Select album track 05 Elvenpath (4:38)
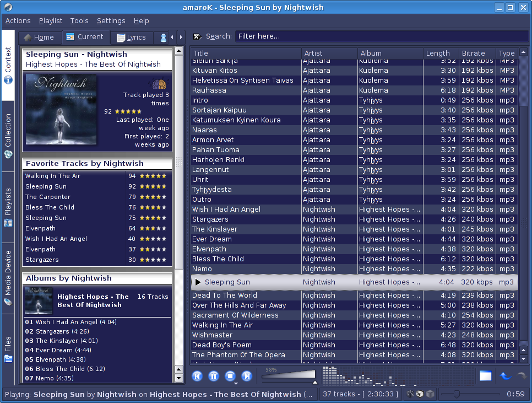Viewport: 532px width, 403px height. pyautogui.click(x=55, y=359)
